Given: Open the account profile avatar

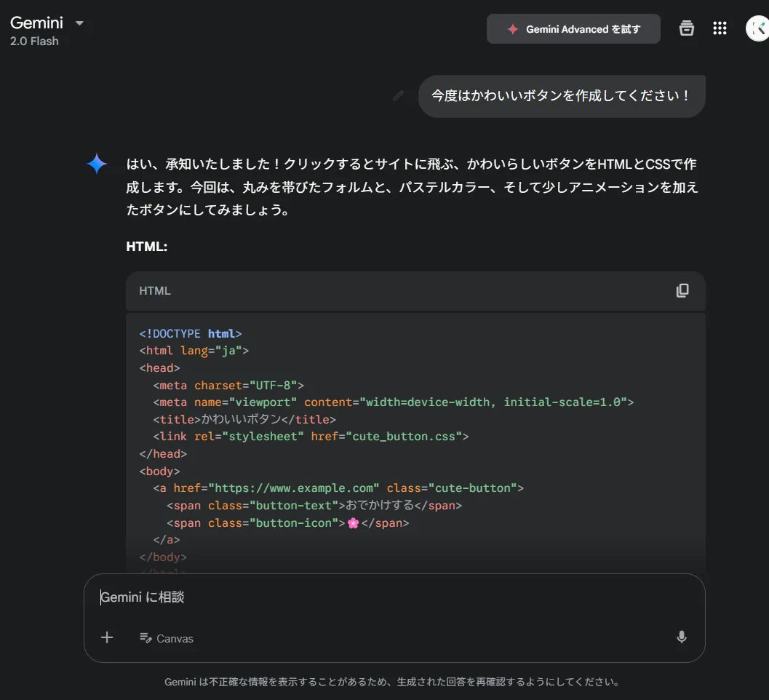Looking at the screenshot, I should [758, 28].
